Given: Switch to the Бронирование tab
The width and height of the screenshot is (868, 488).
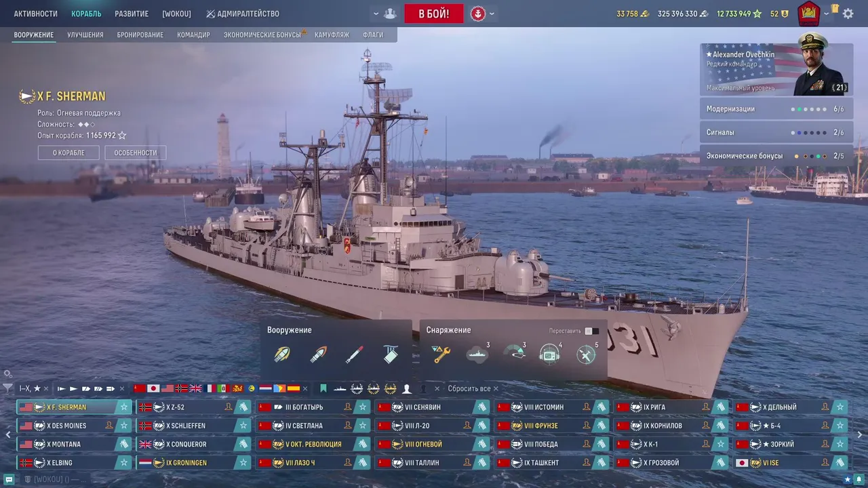Looking at the screenshot, I should click(140, 35).
